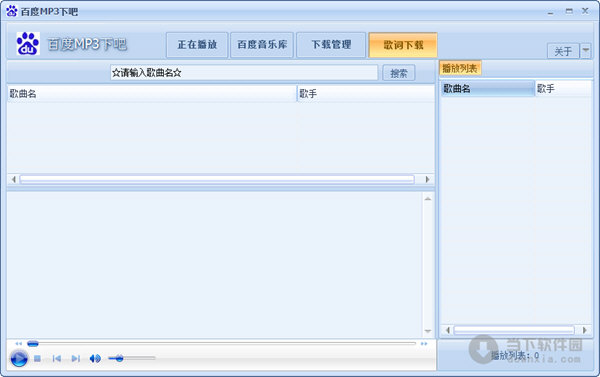Minimize the 百度MP3下吧 window
600x377 pixels.
(550, 12)
